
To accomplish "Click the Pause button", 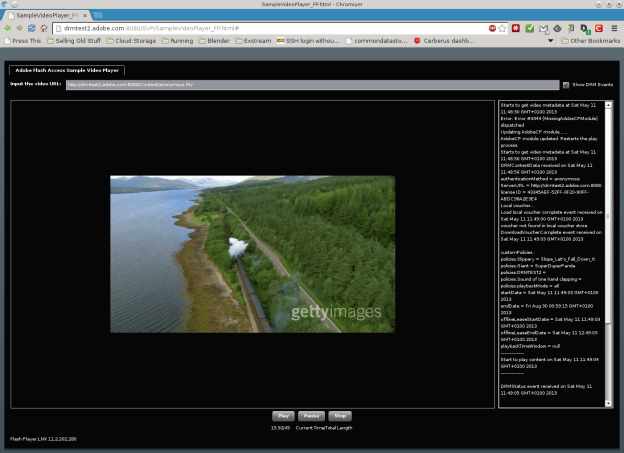I will pyautogui.click(x=311, y=416).
